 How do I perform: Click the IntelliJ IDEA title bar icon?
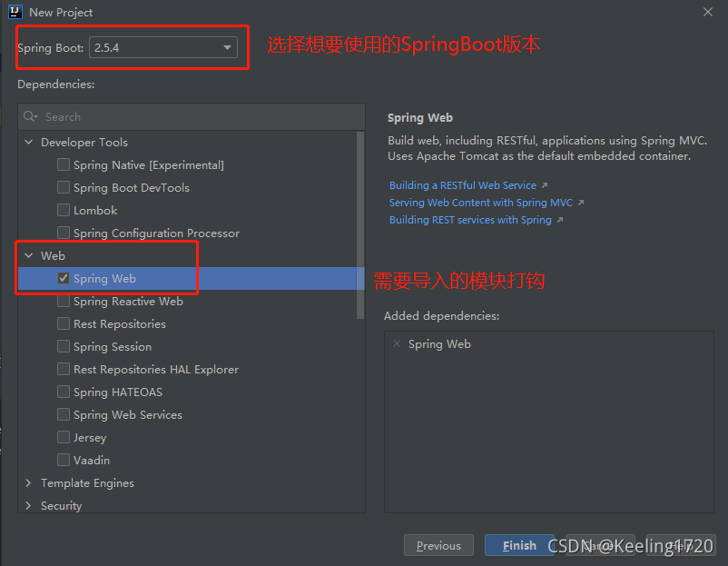15,12
